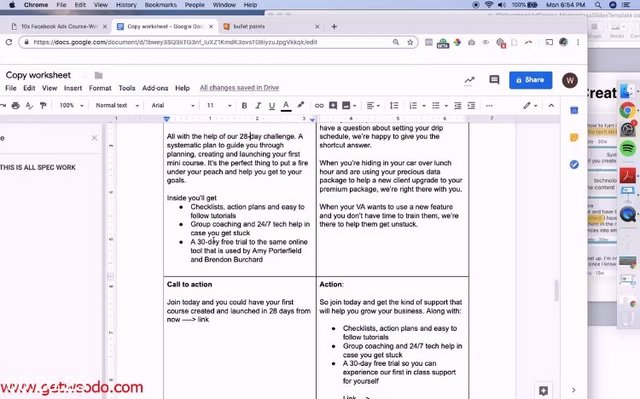Click the Chrome address bar URL

(176, 42)
